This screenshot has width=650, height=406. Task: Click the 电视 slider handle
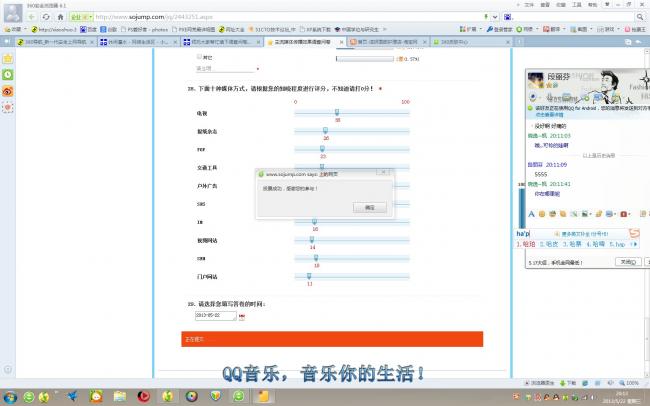pos(337,112)
